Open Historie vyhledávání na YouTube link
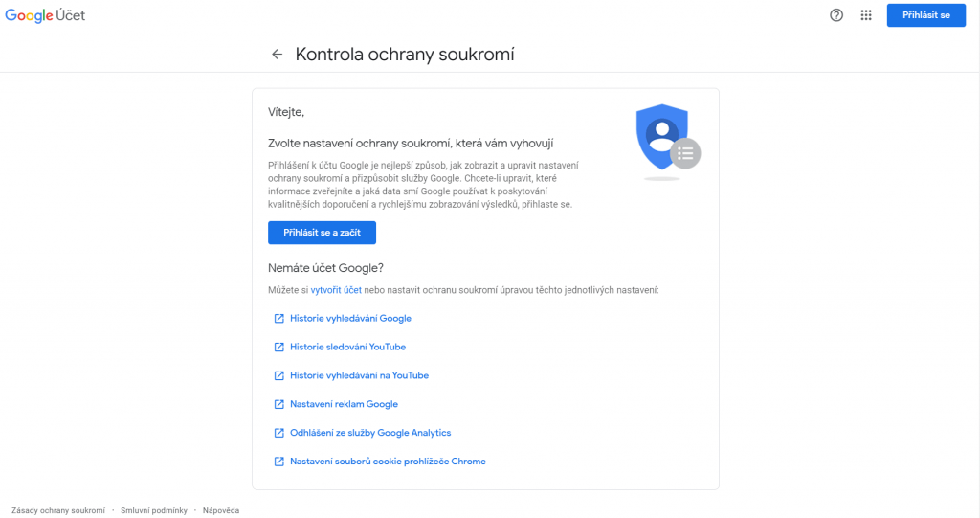The height and width of the screenshot is (518, 980). coord(360,376)
